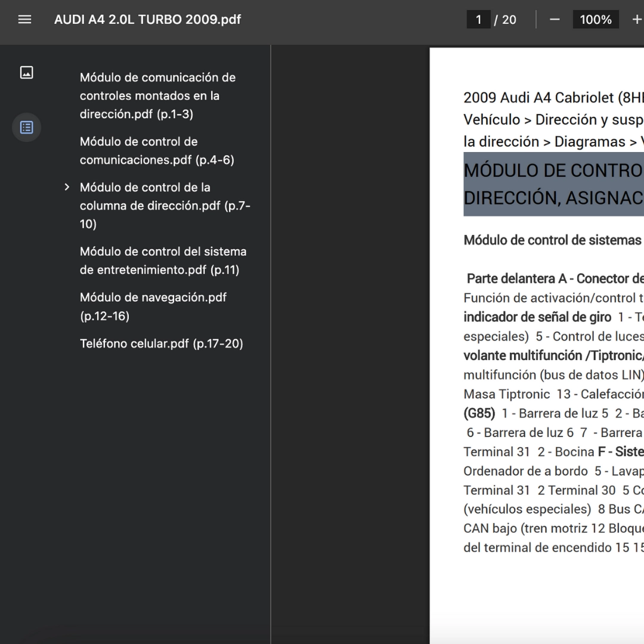This screenshot has width=644, height=644.
Task: Zoom in with the plus button
Action: [636, 20]
